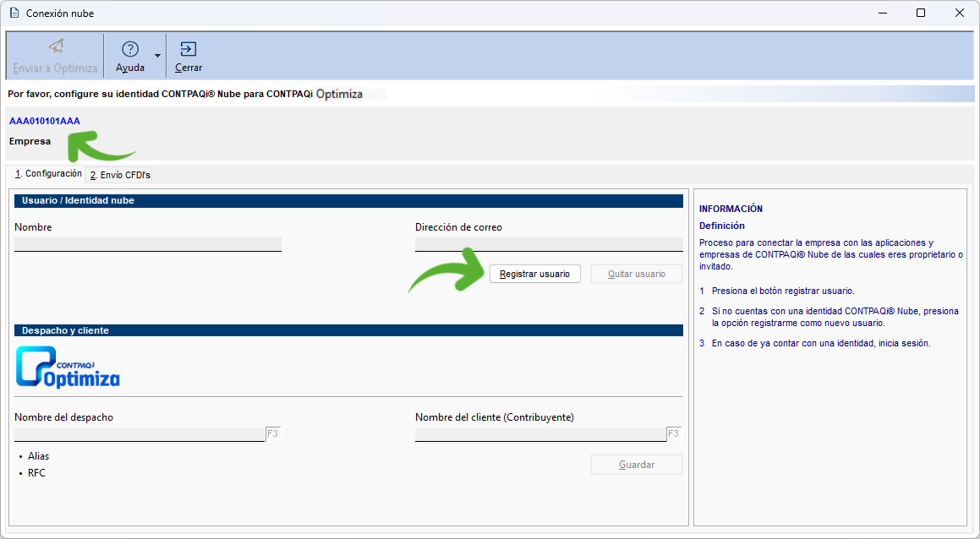Open the Ayuda help icon
Viewport: 980px width, 539px height.
click(130, 49)
